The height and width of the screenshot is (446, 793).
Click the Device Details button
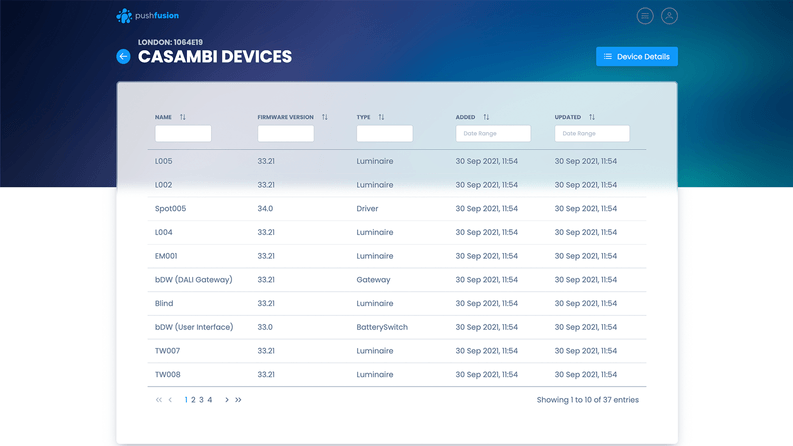637,57
